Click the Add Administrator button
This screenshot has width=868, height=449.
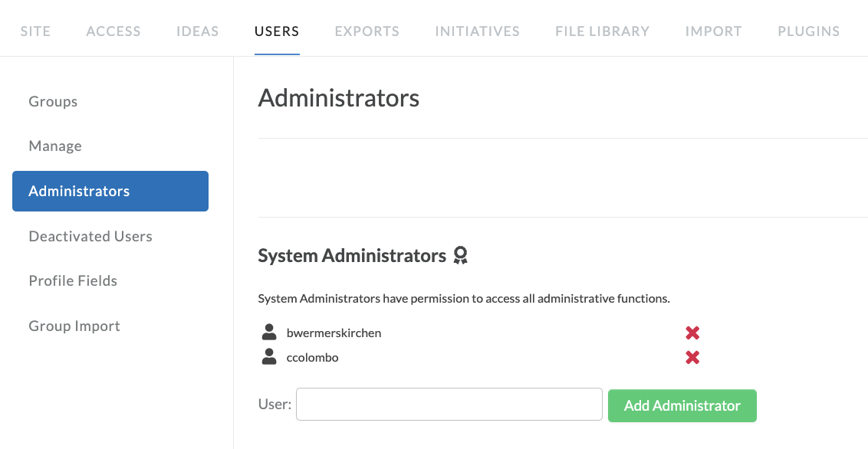[x=682, y=406]
